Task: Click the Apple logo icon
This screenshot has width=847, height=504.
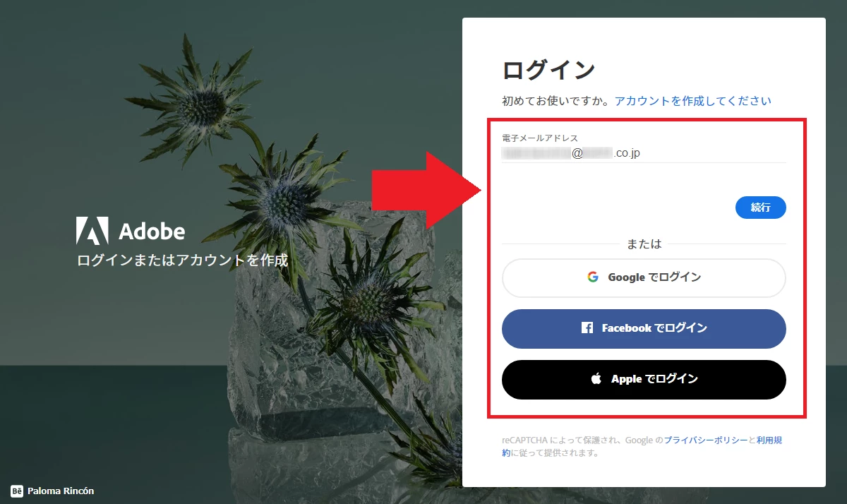Action: 596,379
